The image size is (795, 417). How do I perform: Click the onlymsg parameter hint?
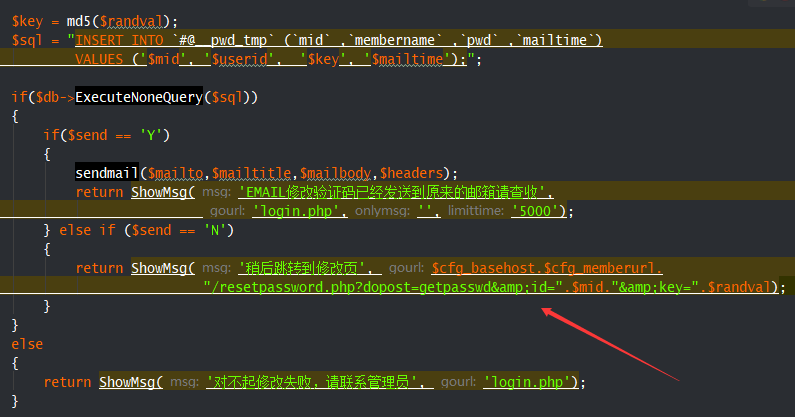coord(382,211)
